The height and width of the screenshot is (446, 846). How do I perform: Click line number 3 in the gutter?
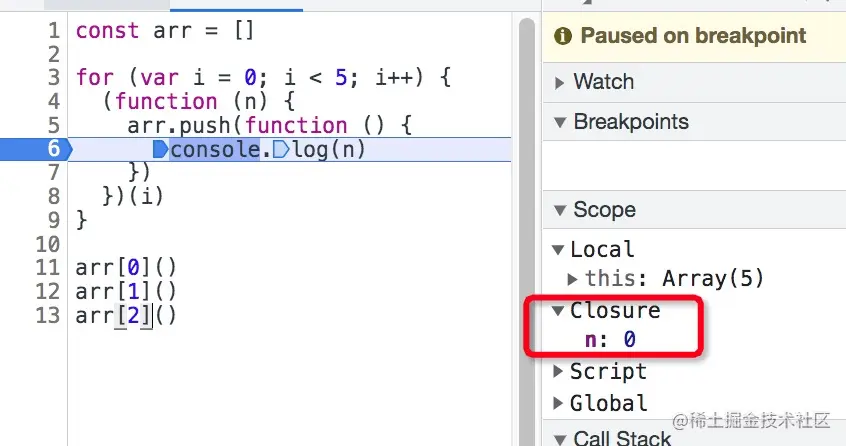[54, 78]
